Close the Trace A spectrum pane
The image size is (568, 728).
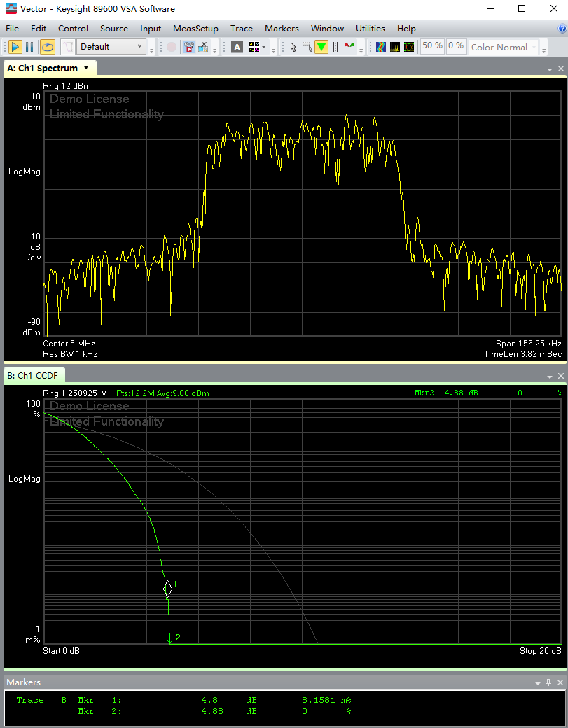560,69
